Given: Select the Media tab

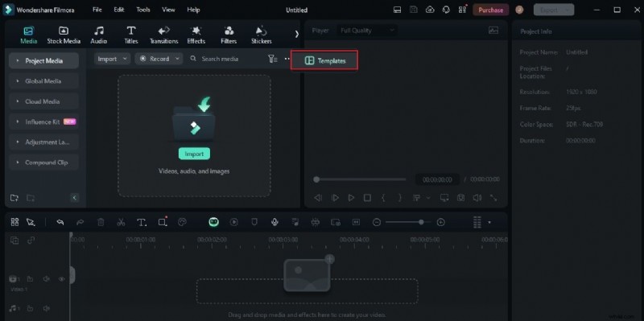Looking at the screenshot, I should (29, 35).
